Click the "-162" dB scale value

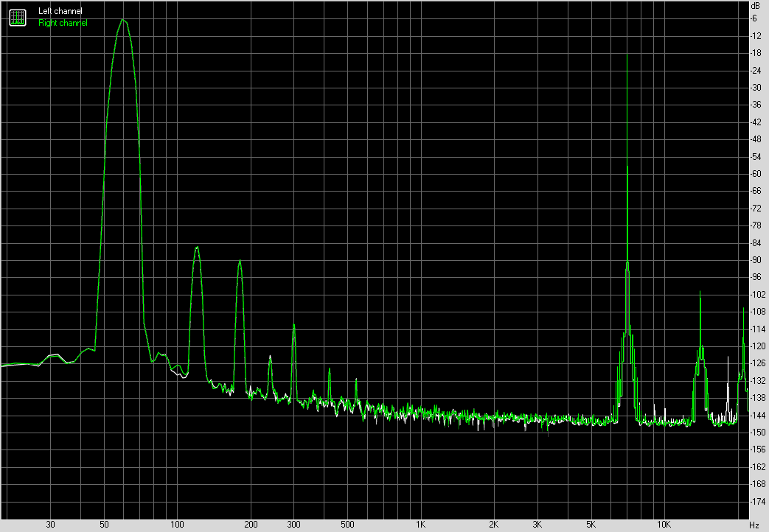click(x=758, y=467)
